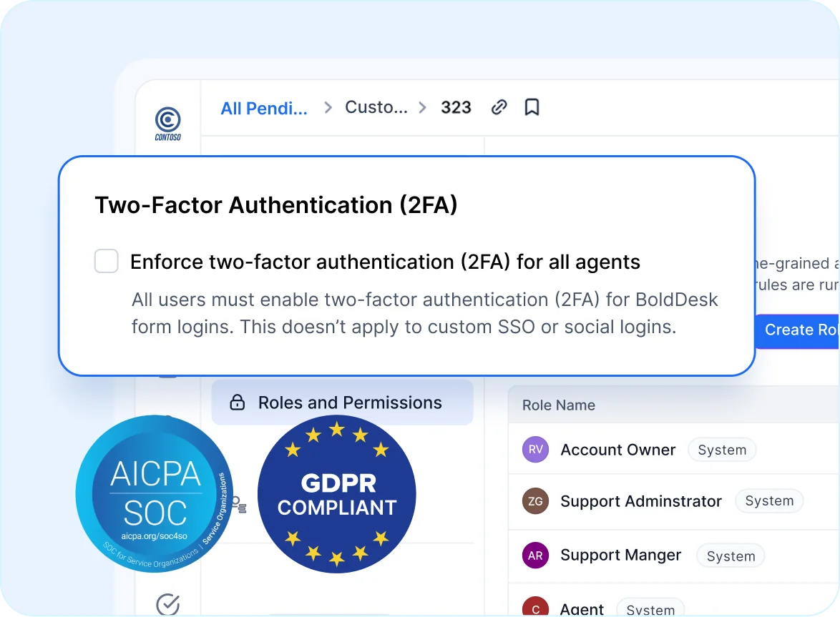The image size is (840, 617).
Task: Click the Create Role button
Action: [x=797, y=331]
